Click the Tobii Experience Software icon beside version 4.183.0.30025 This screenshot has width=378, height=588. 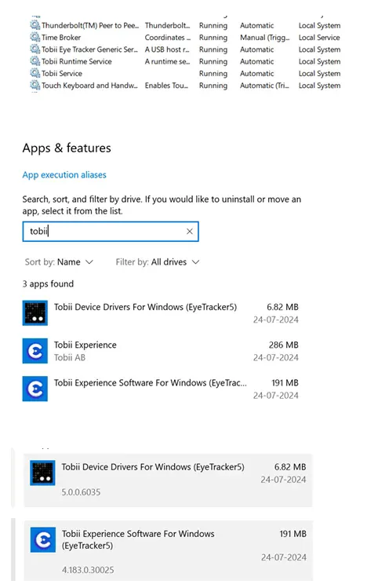tap(42, 539)
